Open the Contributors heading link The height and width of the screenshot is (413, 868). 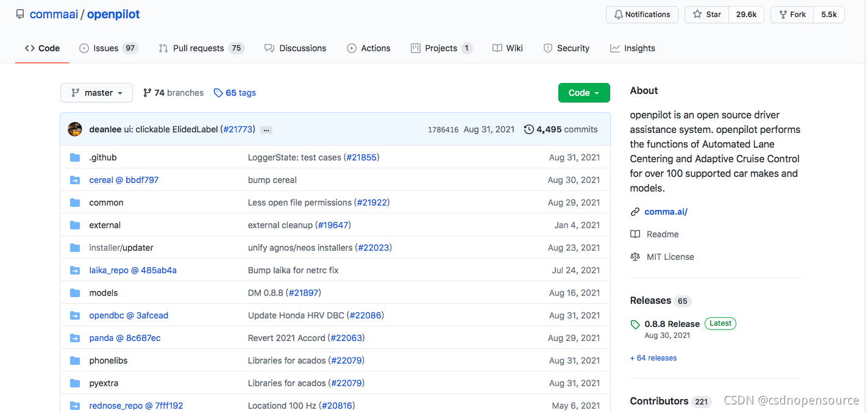(x=659, y=401)
